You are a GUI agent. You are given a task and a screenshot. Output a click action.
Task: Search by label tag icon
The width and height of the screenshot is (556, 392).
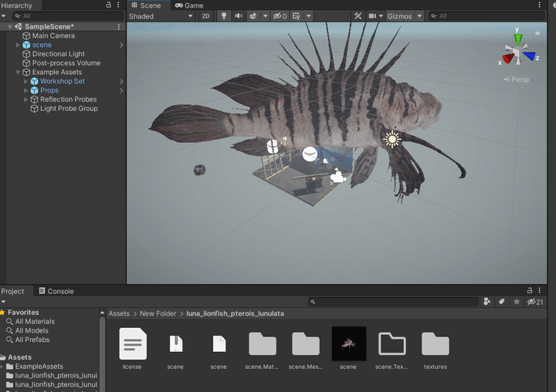coord(501,302)
